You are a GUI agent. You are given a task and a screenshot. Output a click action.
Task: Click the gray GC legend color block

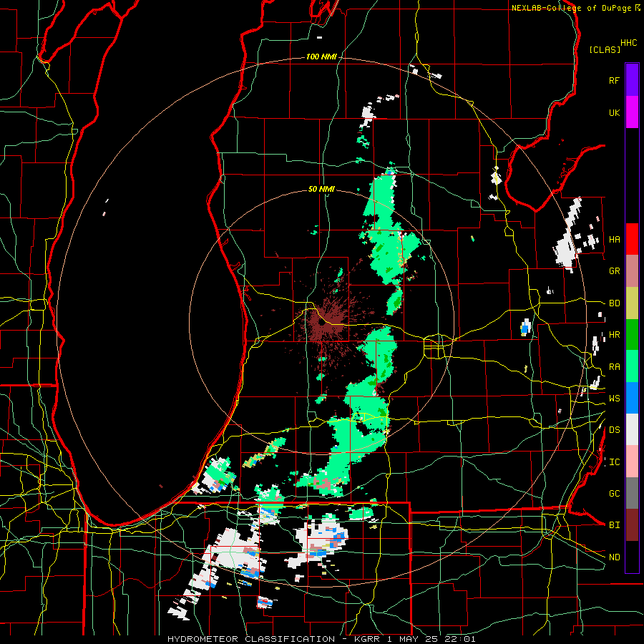(632, 493)
